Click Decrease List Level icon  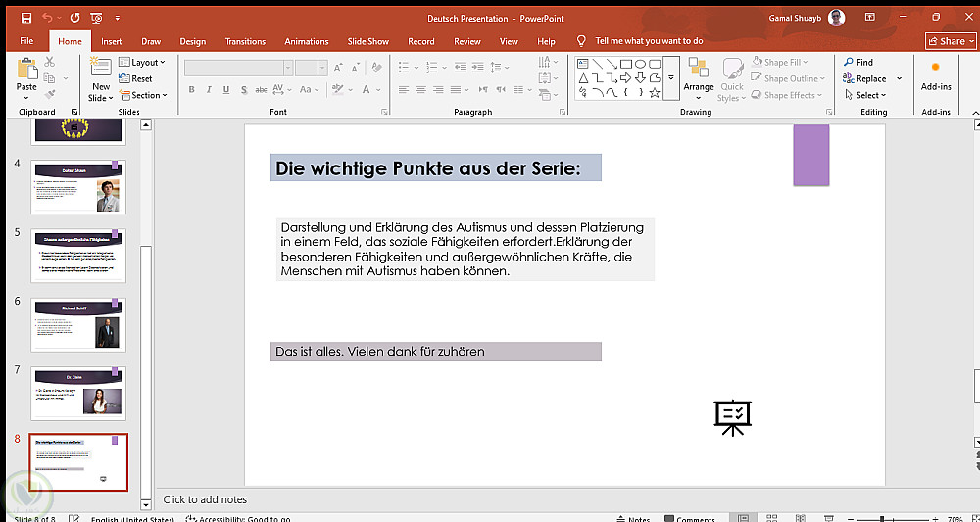coord(461,68)
